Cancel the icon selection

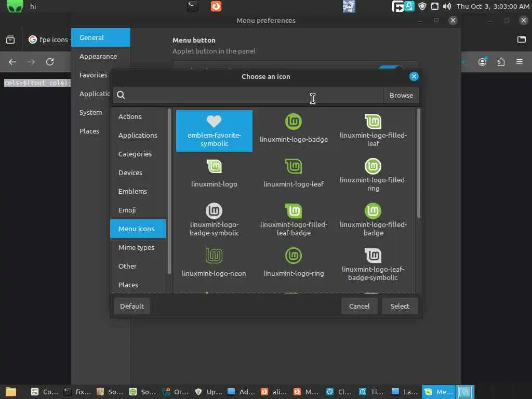(360, 306)
